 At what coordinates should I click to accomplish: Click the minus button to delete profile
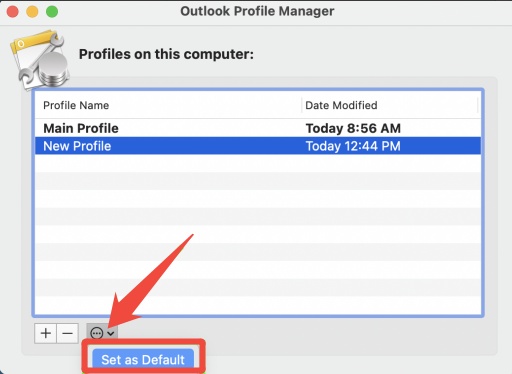[x=68, y=333]
